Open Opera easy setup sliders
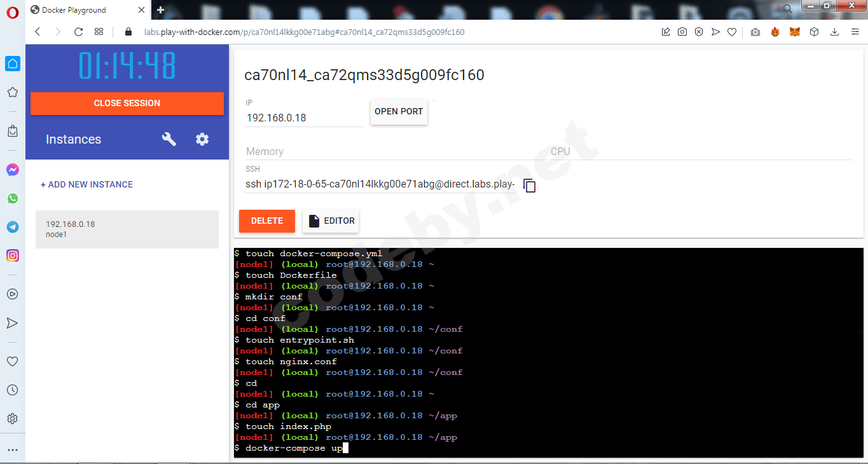This screenshot has height=464, width=868. pos(855,32)
